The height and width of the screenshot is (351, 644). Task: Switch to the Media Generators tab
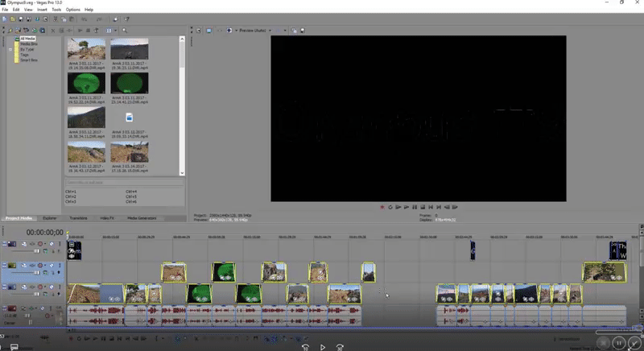[x=142, y=218]
